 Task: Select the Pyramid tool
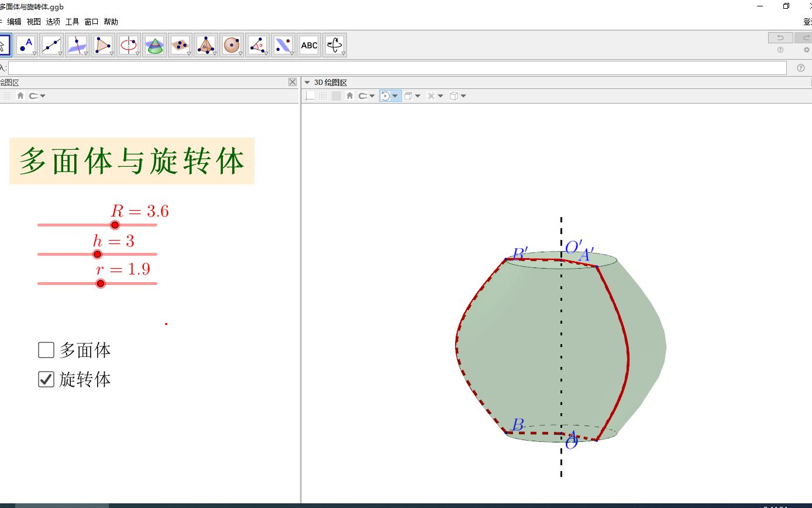click(206, 45)
